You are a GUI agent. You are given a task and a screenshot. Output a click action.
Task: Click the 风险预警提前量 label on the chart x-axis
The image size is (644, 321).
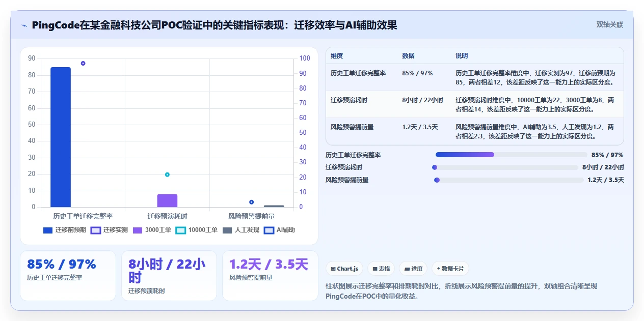point(252,216)
